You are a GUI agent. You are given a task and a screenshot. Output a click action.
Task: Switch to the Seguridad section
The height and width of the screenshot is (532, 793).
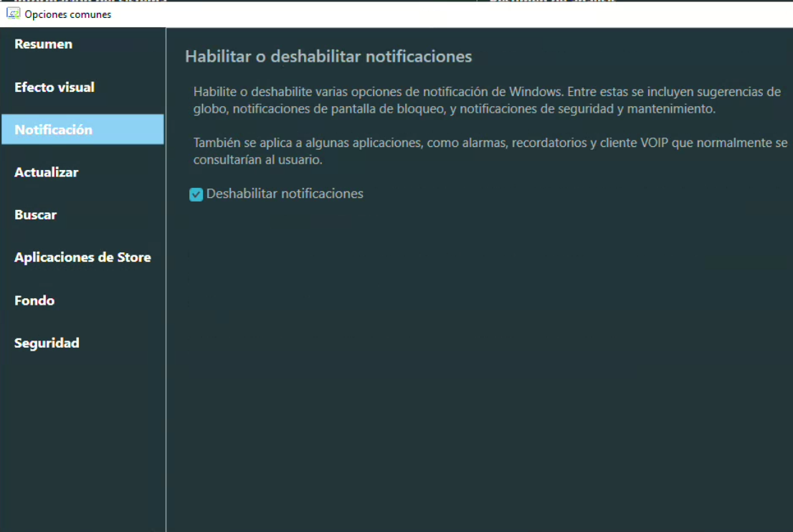tap(47, 343)
